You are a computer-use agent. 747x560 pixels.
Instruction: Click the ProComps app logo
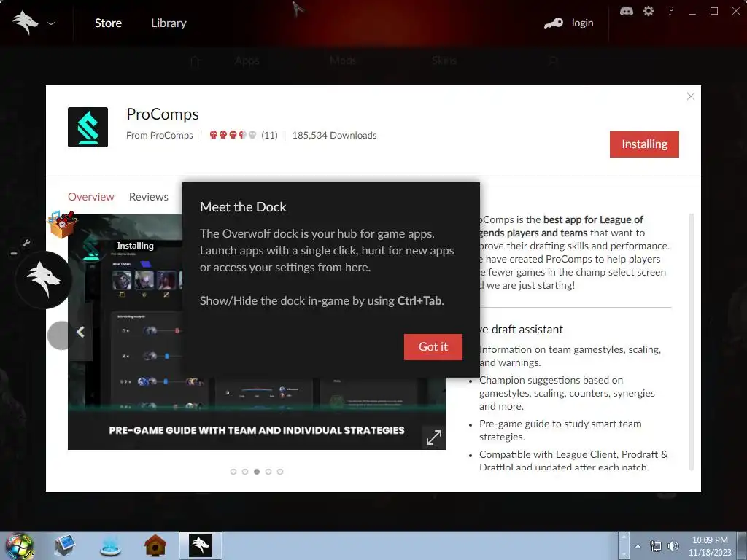(88, 127)
